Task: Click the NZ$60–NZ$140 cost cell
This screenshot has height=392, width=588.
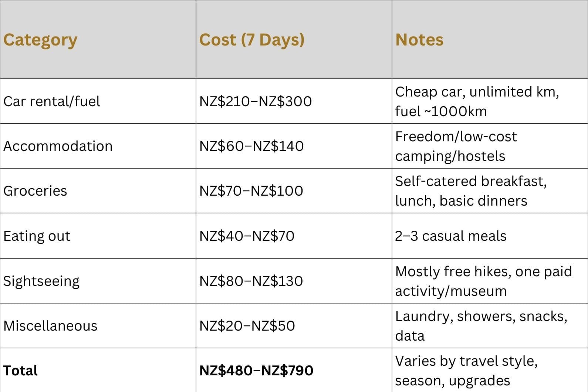Action: click(251, 146)
